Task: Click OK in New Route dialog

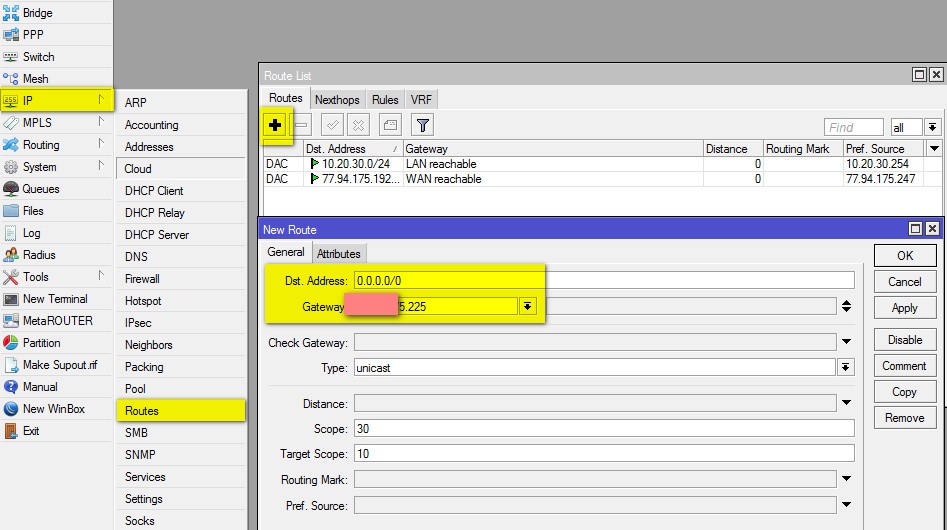Action: 904,256
